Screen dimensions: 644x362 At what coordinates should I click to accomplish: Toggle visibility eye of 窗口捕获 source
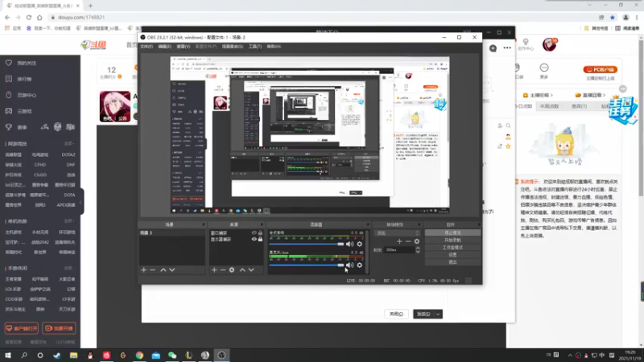click(x=254, y=232)
